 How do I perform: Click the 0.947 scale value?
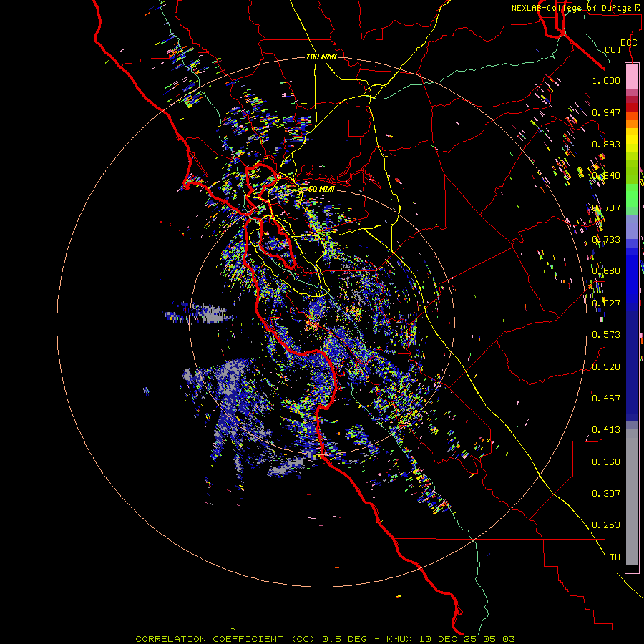[606, 112]
